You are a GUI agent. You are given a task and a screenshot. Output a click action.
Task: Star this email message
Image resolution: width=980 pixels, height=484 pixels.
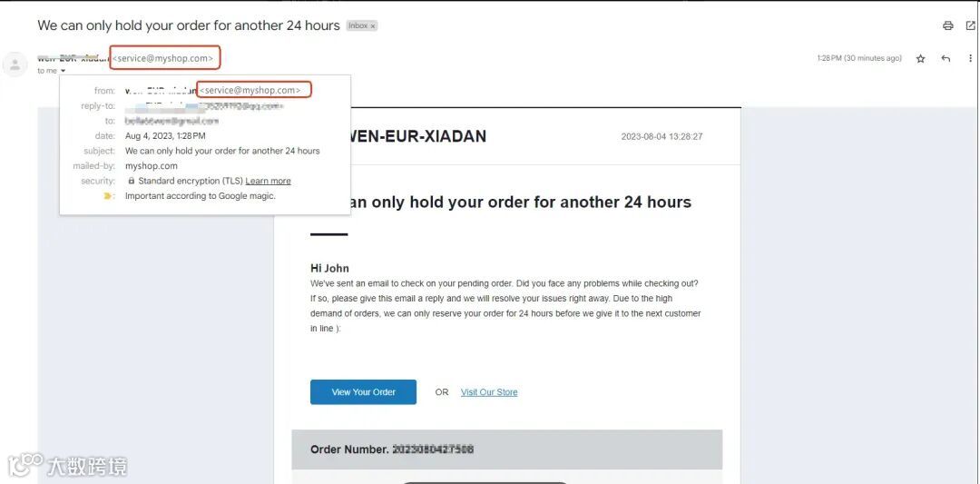920,58
